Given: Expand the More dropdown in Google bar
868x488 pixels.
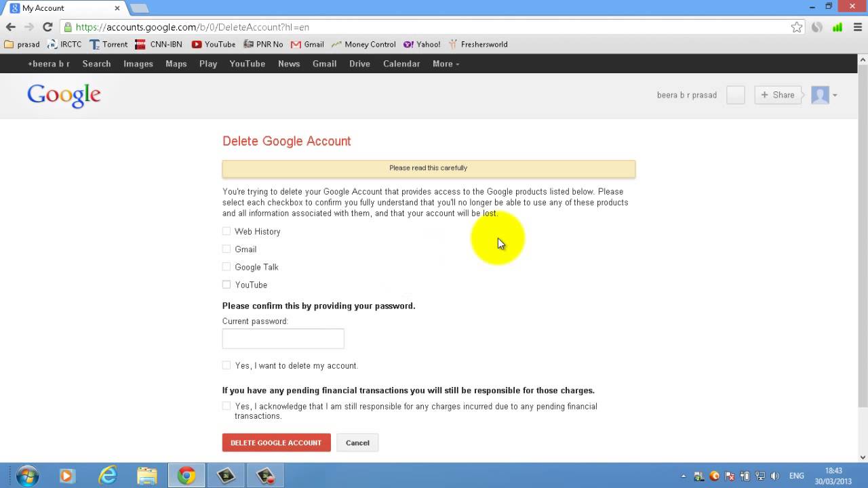Looking at the screenshot, I should pos(446,64).
